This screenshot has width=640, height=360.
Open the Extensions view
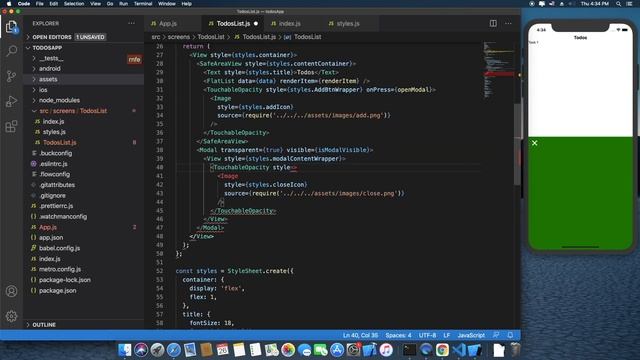click(x=11, y=126)
